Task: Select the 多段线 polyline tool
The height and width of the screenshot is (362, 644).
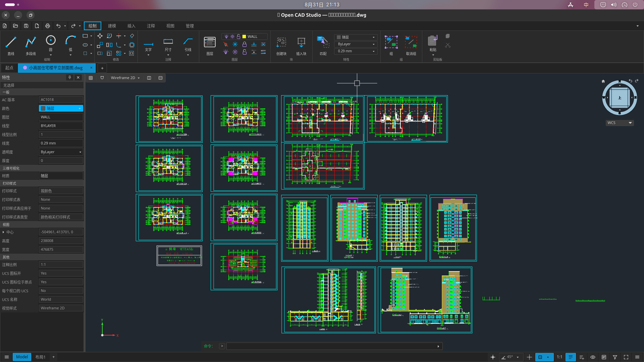Action: (31, 45)
